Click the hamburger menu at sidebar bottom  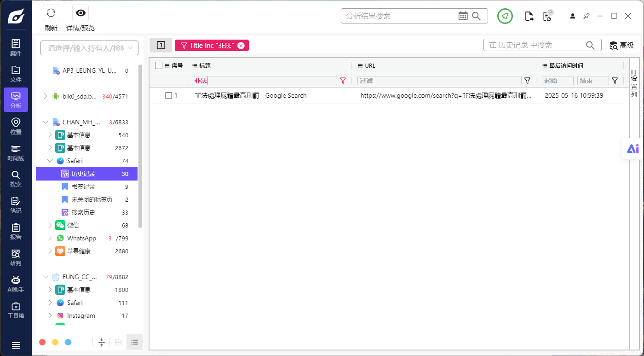pyautogui.click(x=16, y=345)
